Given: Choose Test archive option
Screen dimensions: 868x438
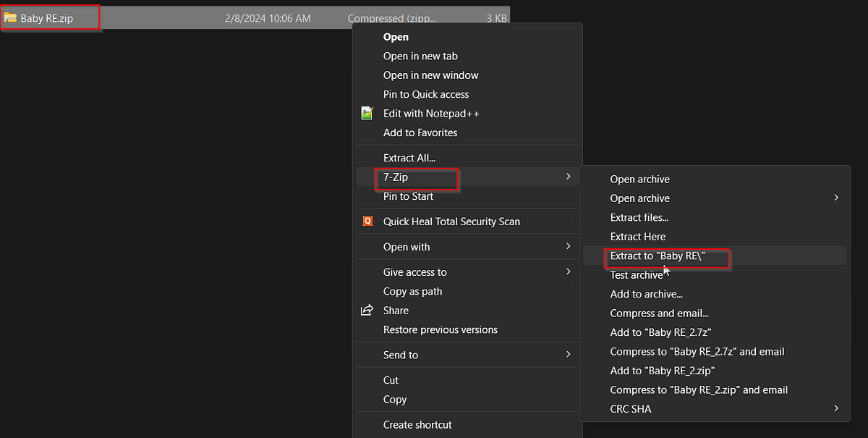Looking at the screenshot, I should (x=637, y=275).
